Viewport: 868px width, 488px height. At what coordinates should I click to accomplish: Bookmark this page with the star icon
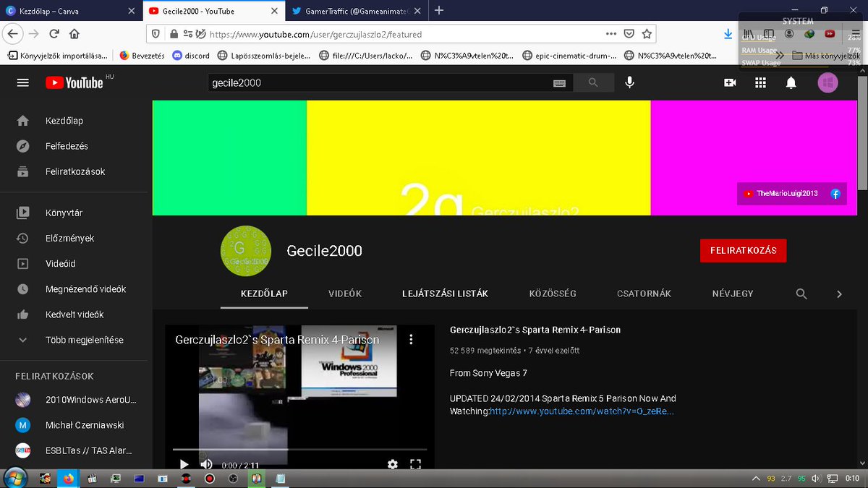click(647, 34)
